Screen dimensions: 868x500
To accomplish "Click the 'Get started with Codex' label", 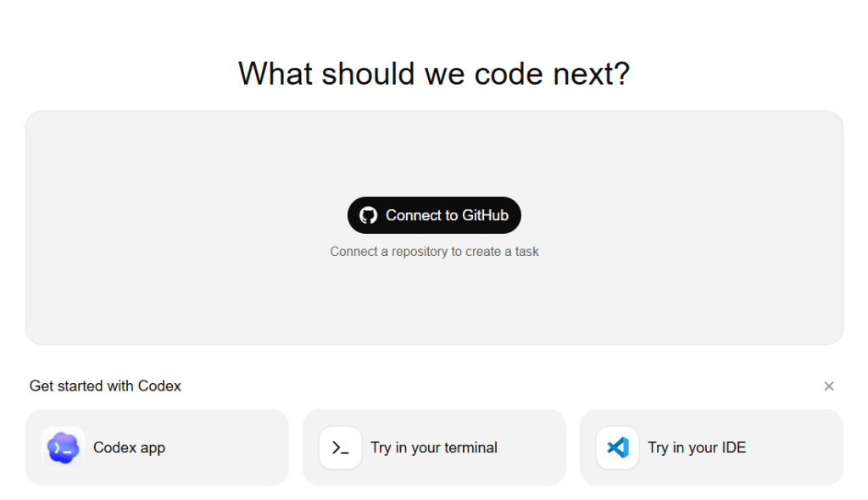I will click(105, 386).
